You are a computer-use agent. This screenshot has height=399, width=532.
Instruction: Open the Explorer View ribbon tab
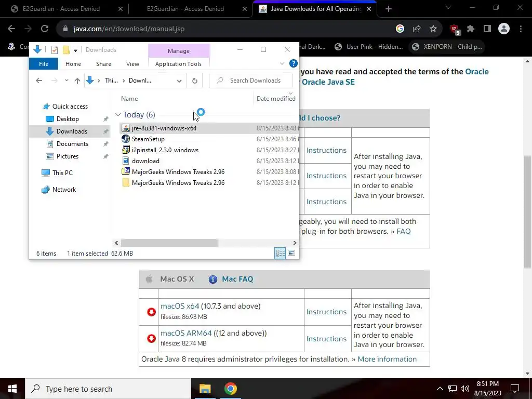click(x=132, y=64)
